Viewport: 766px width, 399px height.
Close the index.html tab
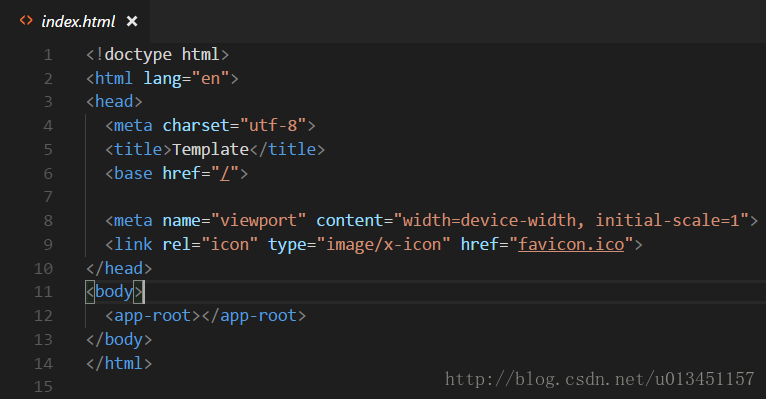click(132, 21)
